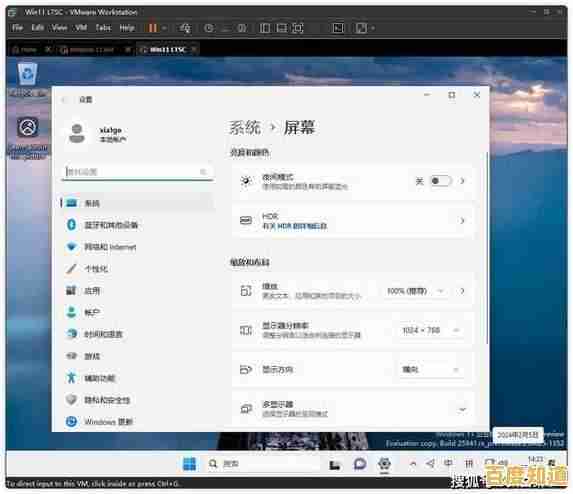Click the Settings search input field
The width and height of the screenshot is (573, 494).
point(137,172)
